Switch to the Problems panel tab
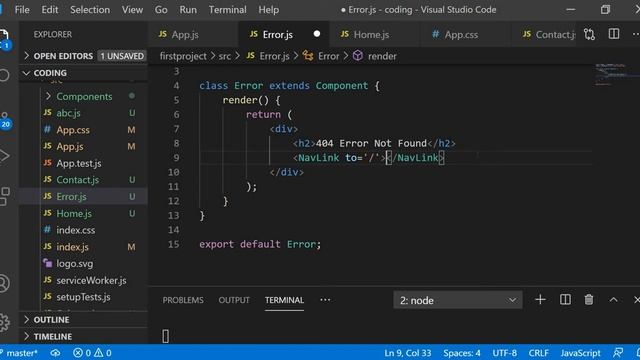640x360 pixels. [183, 300]
